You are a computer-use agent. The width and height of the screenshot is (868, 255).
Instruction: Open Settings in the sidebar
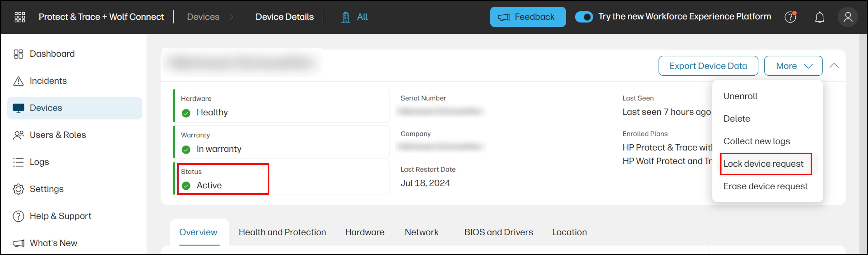(x=46, y=189)
